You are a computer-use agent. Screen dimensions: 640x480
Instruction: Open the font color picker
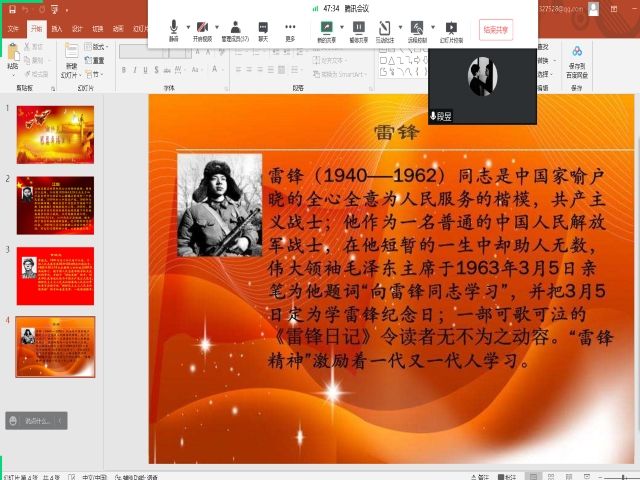(215, 69)
